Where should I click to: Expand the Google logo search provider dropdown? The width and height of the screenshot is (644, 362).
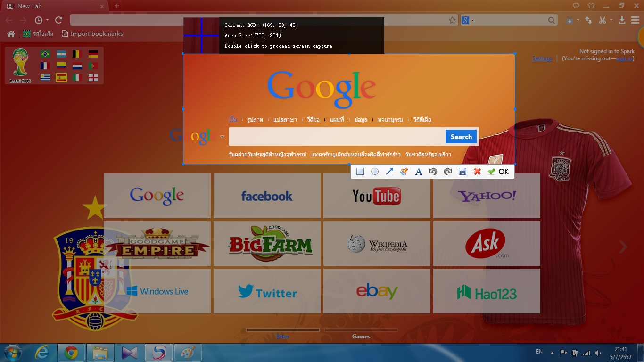222,137
